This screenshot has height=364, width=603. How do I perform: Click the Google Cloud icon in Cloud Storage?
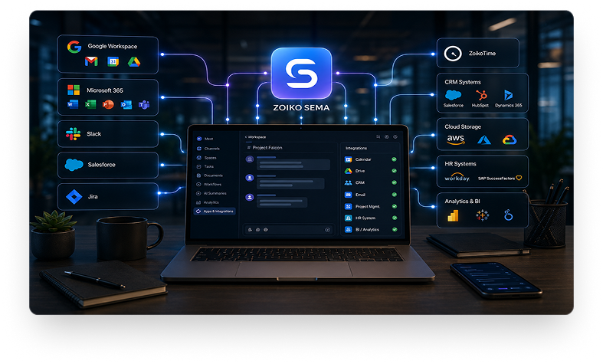pyautogui.click(x=510, y=139)
